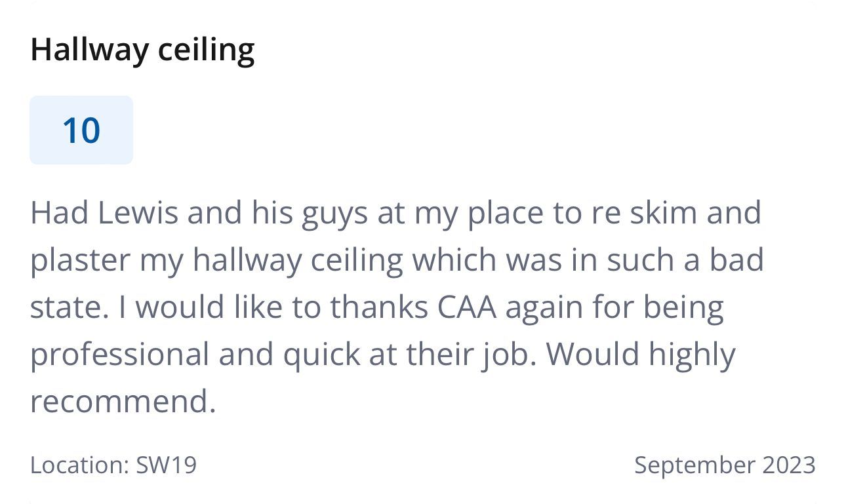846x504 pixels.
Task: Click the word "state." in the review
Action: coord(69,307)
